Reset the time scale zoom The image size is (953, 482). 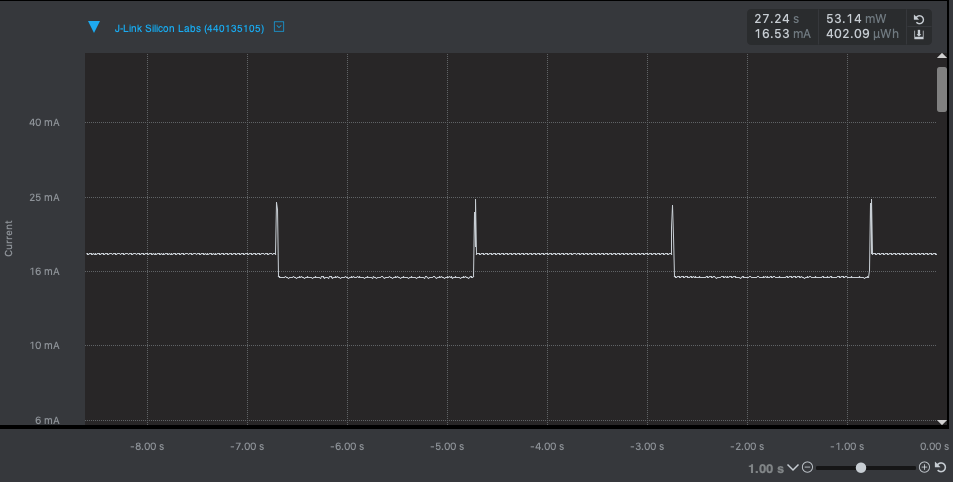coord(940,467)
